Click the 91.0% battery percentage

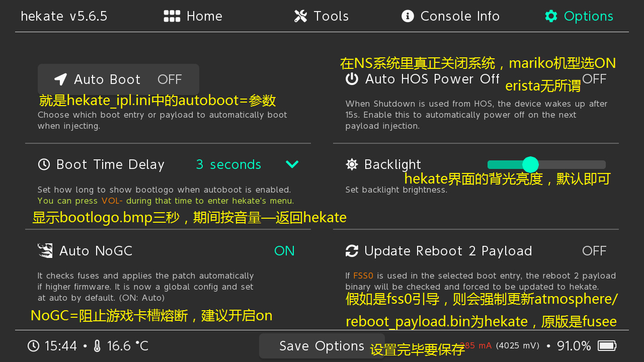[574, 346]
